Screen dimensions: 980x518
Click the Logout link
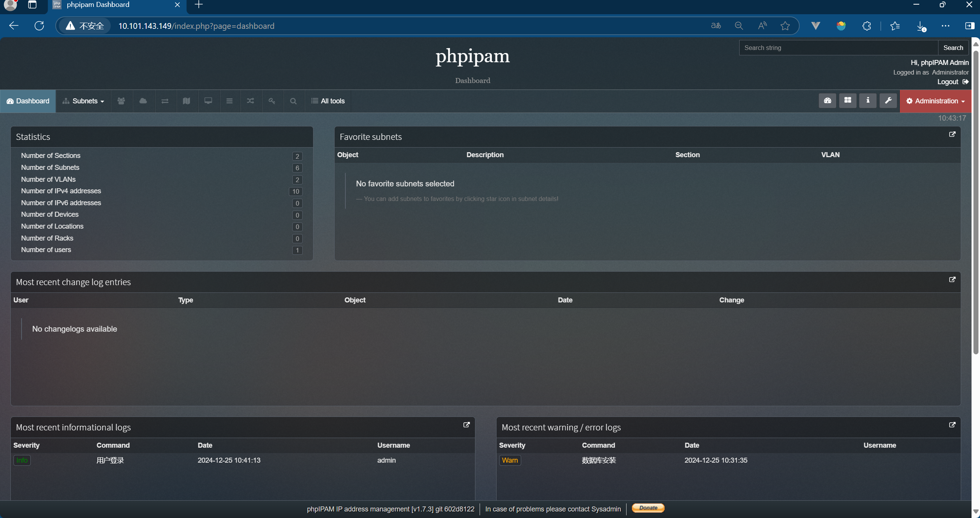click(x=948, y=82)
